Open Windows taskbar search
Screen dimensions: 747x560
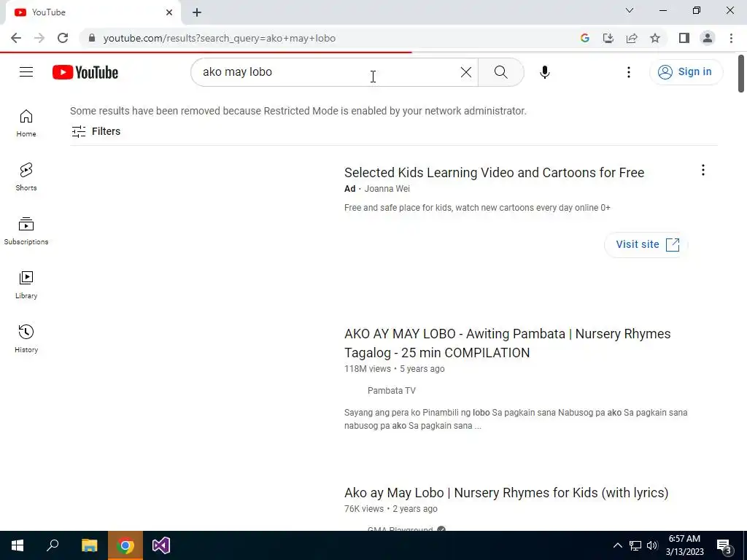(x=53, y=545)
